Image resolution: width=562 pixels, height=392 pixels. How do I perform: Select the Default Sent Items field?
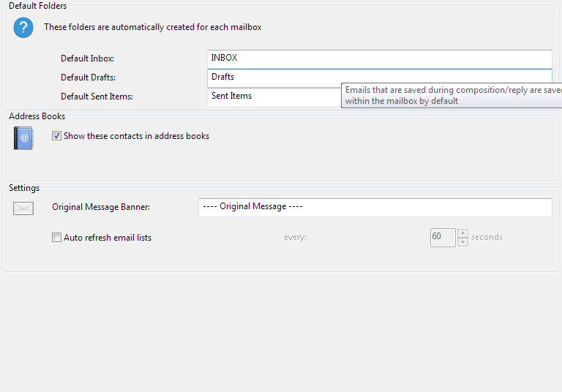[x=273, y=97]
